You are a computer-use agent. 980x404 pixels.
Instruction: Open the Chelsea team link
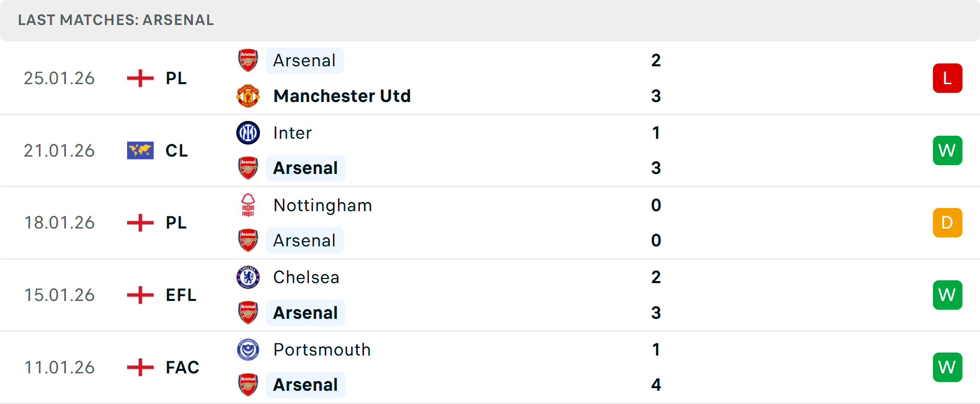306,277
